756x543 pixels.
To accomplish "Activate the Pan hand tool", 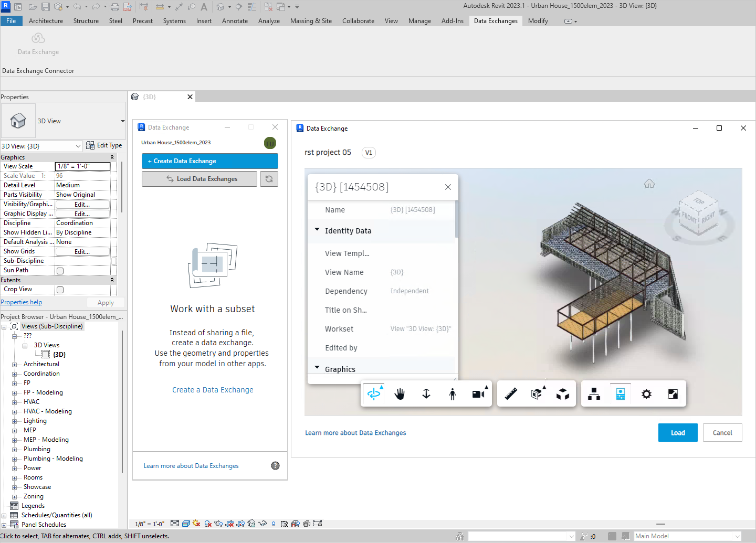I will [400, 393].
